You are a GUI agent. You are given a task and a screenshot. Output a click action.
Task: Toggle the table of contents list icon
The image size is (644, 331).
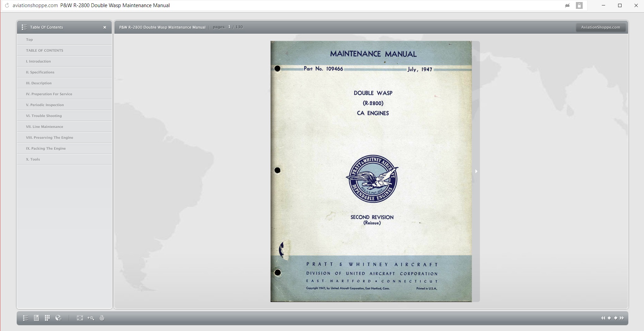(26, 318)
